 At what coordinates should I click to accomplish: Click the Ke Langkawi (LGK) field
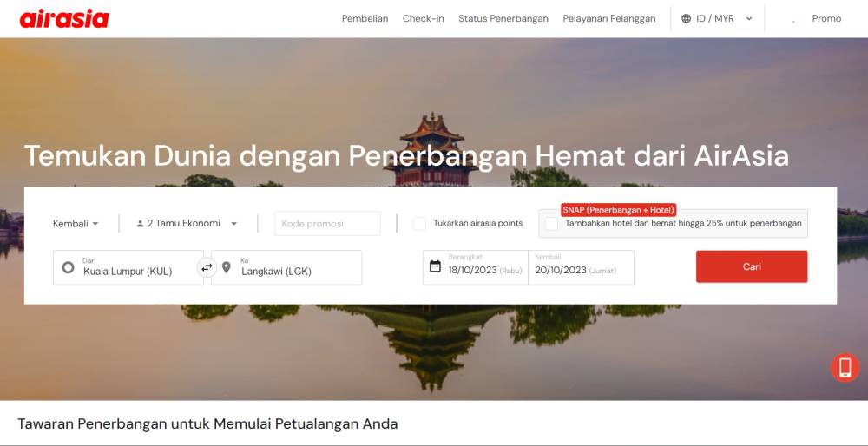point(286,268)
